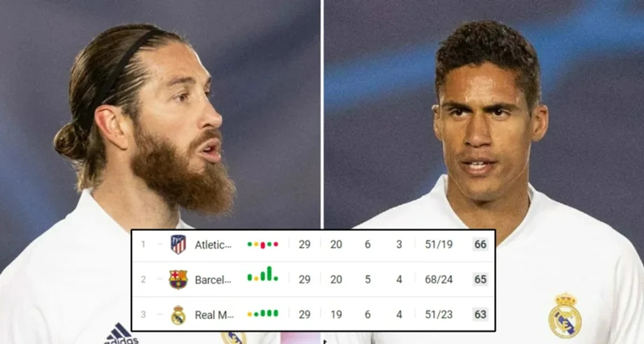Image resolution: width=644 pixels, height=344 pixels.
Task: Click the rank number 1 in the table
Action: [x=143, y=244]
